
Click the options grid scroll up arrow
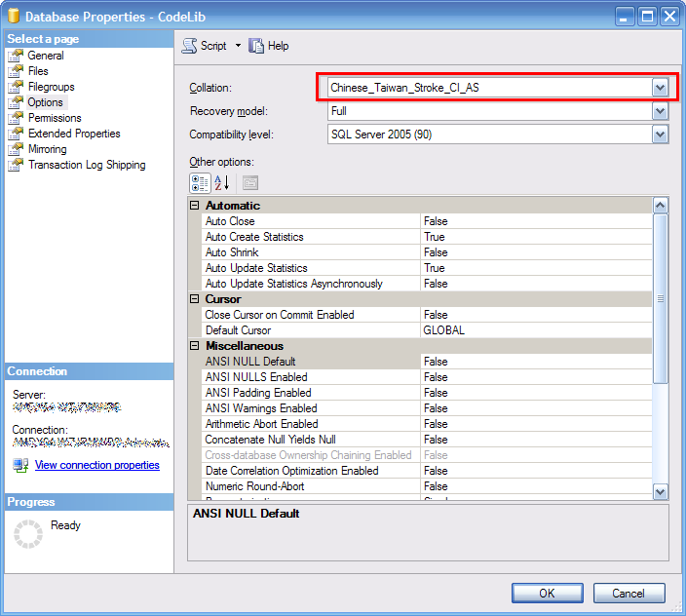coord(661,205)
